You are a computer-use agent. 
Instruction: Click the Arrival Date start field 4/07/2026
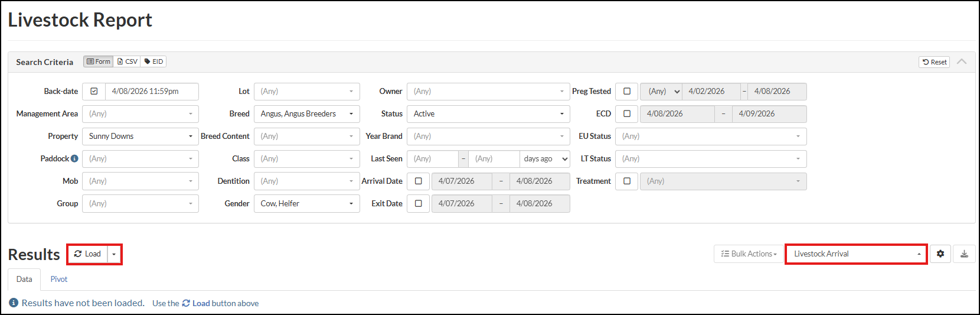click(x=462, y=181)
